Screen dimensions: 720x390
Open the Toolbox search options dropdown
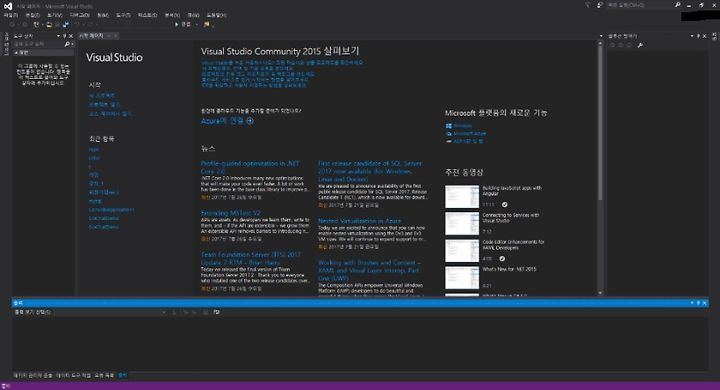[x=73, y=44]
